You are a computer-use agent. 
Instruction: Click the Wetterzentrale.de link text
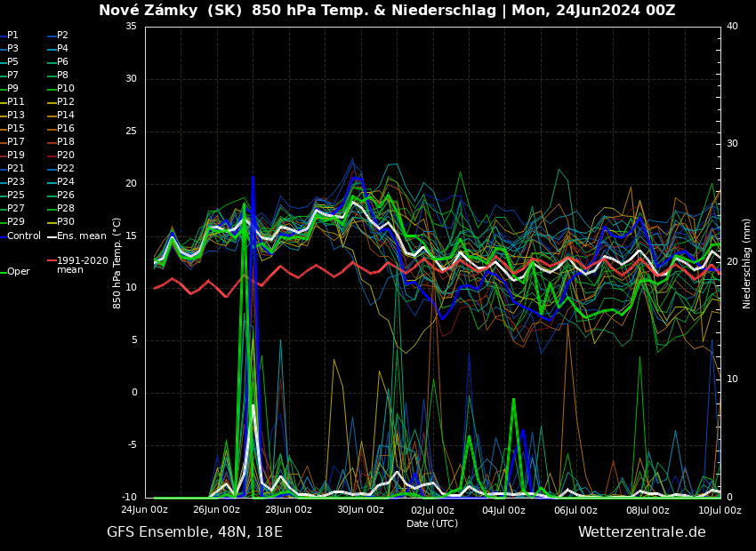(x=641, y=532)
